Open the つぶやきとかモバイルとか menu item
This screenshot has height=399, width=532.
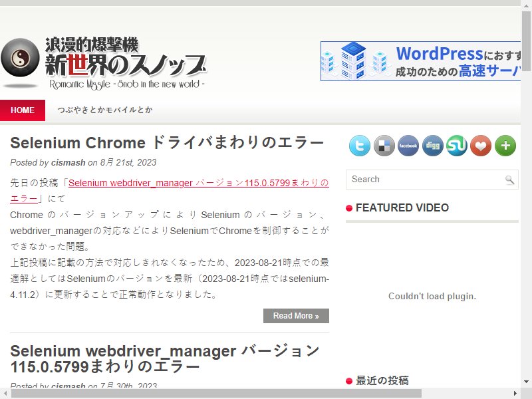[x=105, y=110]
